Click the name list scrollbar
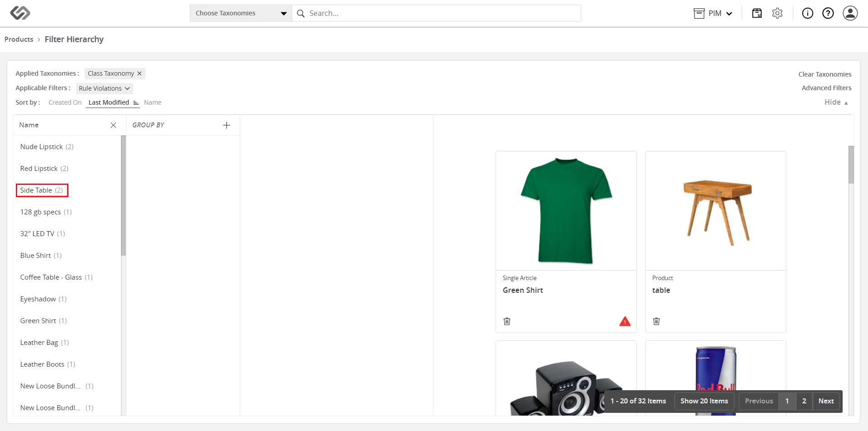The width and height of the screenshot is (868, 431). pyautogui.click(x=123, y=195)
